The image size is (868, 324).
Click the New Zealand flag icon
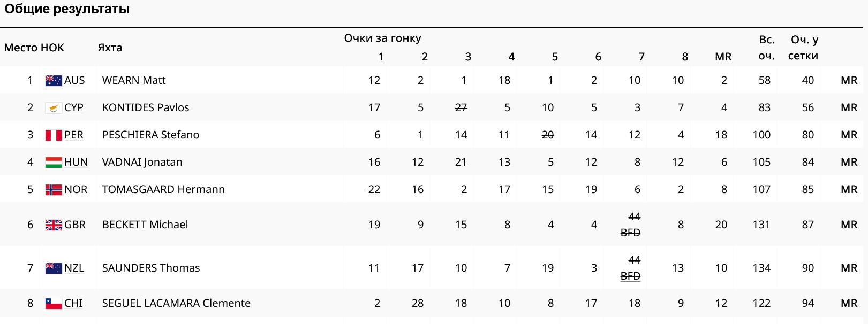(x=53, y=268)
